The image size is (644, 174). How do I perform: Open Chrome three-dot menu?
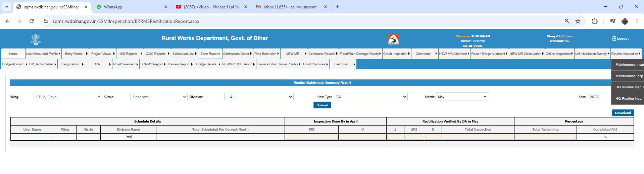[x=637, y=21]
